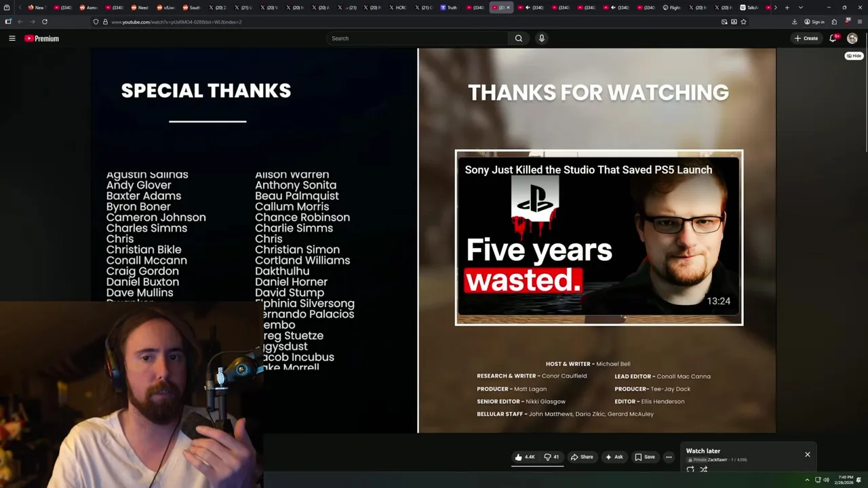The width and height of the screenshot is (868, 488).
Task: Bookmark this page with star icon
Action: [743, 22]
